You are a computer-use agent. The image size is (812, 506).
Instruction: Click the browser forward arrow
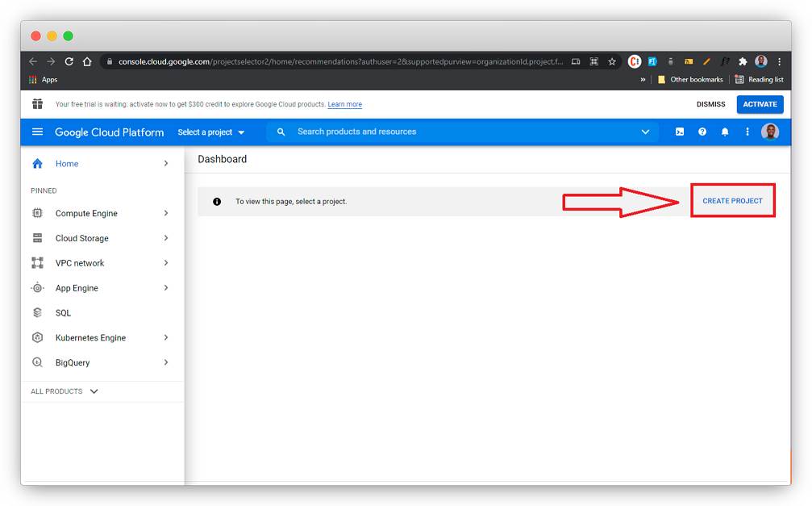[51, 61]
